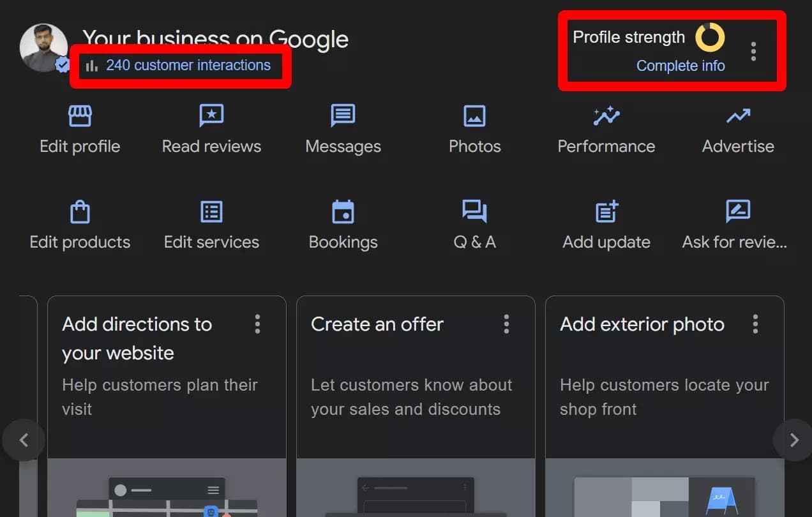Click the Add update label
This screenshot has width=812, height=517.
606,242
